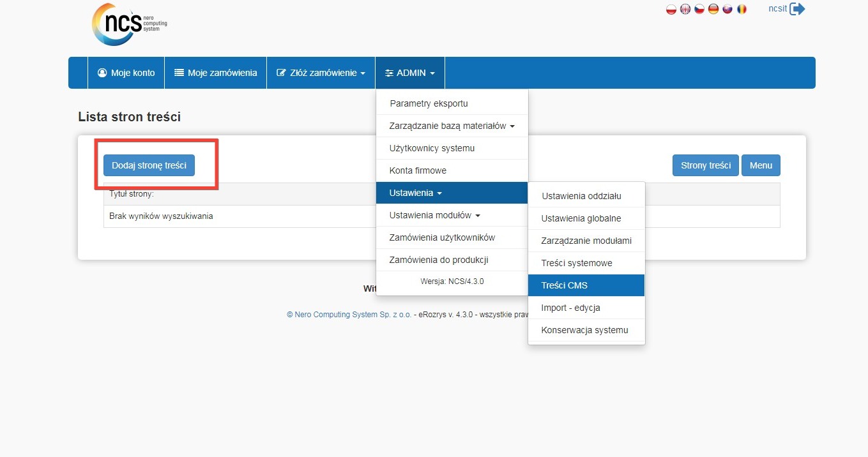Open the ADMIN dropdown menu
This screenshot has width=868, height=457.
pyautogui.click(x=410, y=73)
